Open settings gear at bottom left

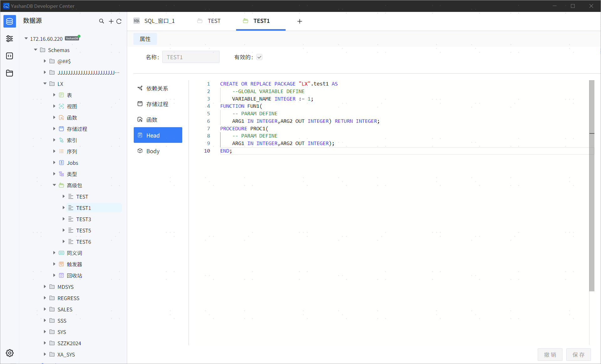[9, 353]
